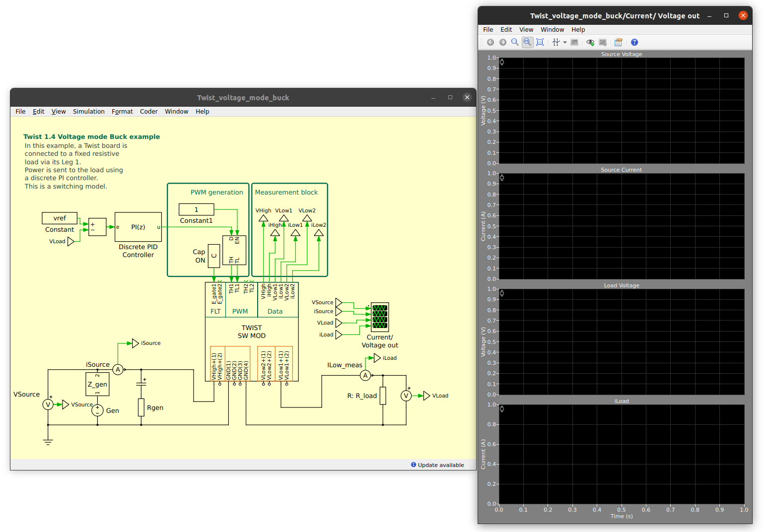Click the Source Current plot slider handle
The image size is (771, 532).
502,178
